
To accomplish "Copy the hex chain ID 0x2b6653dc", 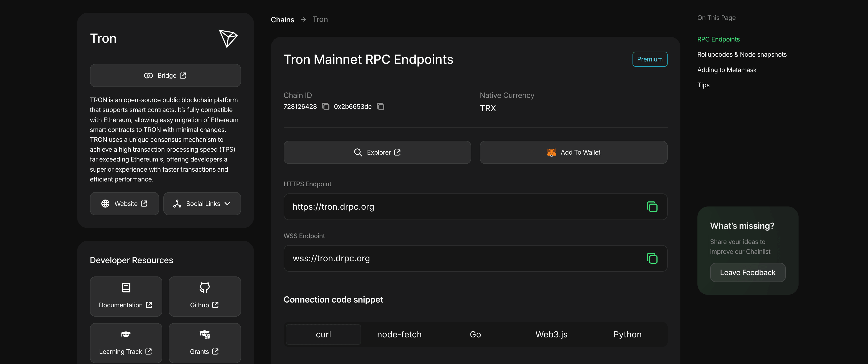I will [x=381, y=106].
